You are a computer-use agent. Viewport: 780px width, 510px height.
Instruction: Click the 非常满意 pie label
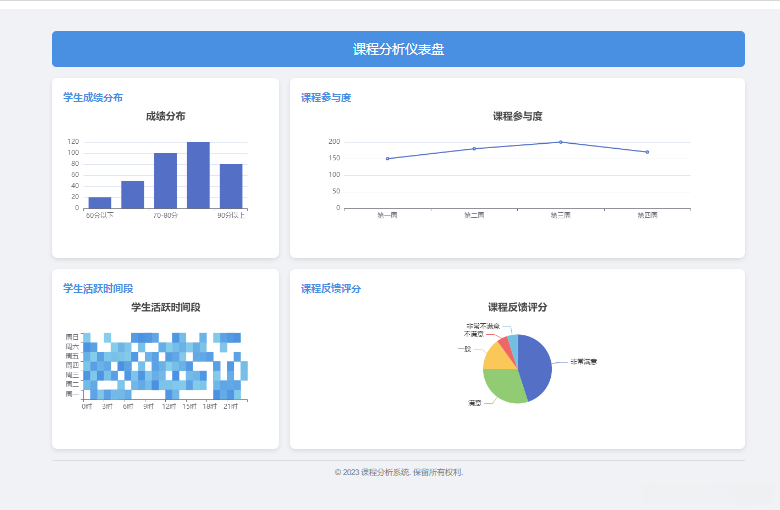point(584,362)
